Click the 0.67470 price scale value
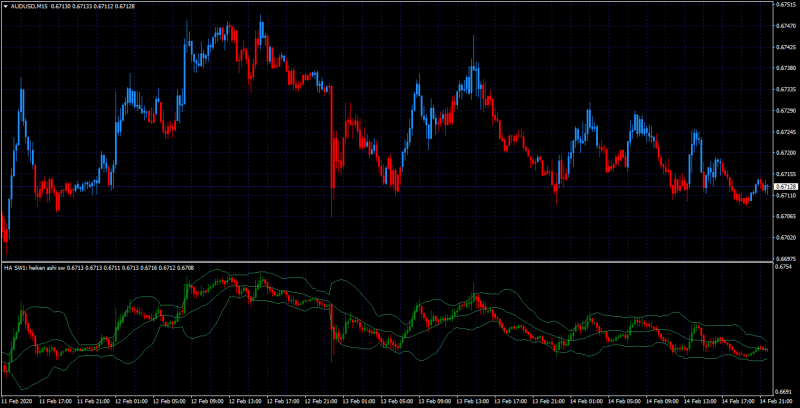The width and height of the screenshot is (800, 408). coord(786,25)
